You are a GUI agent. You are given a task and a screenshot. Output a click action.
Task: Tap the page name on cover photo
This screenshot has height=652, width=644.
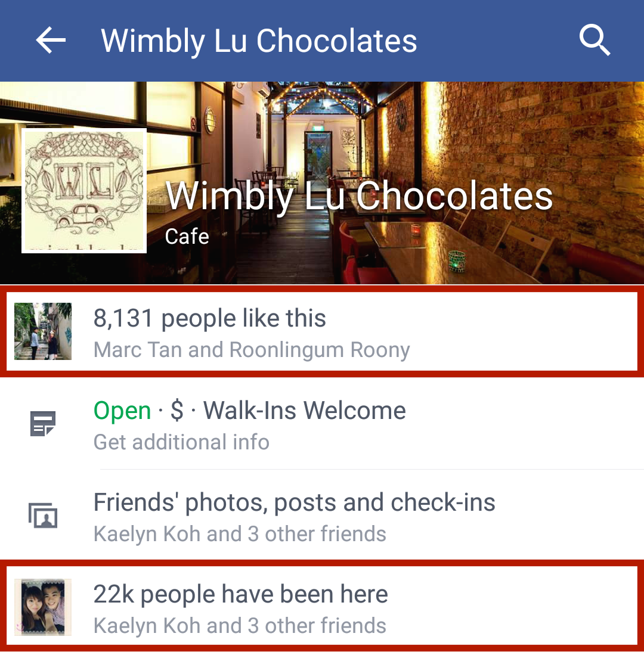coord(359,196)
